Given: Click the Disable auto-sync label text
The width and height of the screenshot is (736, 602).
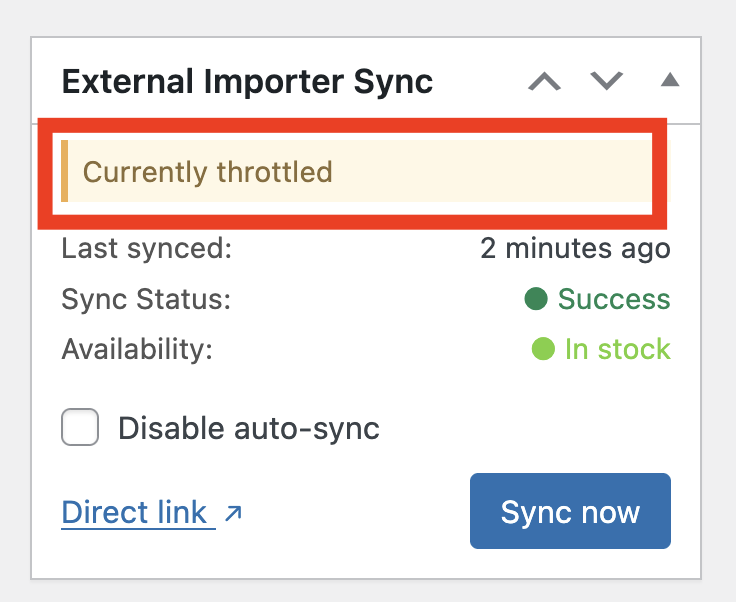Looking at the screenshot, I should coord(249,429).
